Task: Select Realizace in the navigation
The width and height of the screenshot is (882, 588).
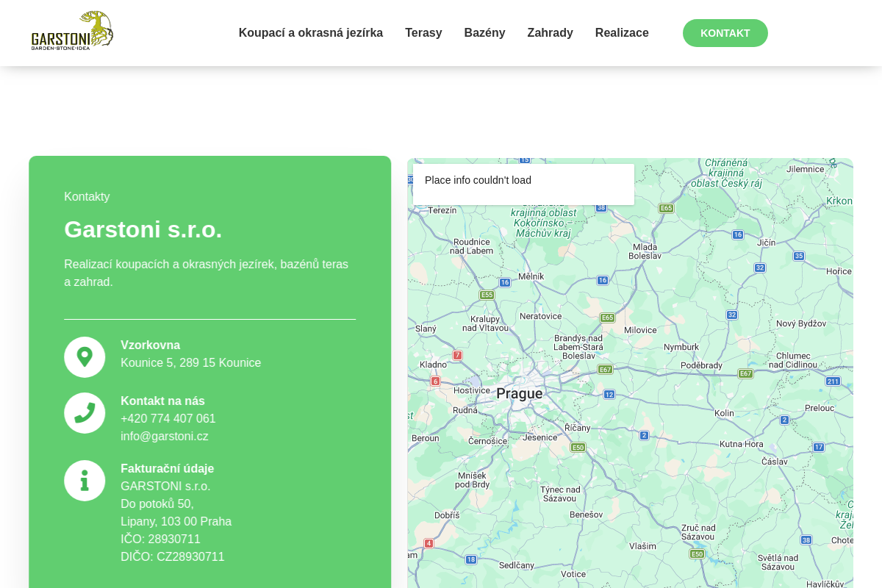Action: pos(622,33)
